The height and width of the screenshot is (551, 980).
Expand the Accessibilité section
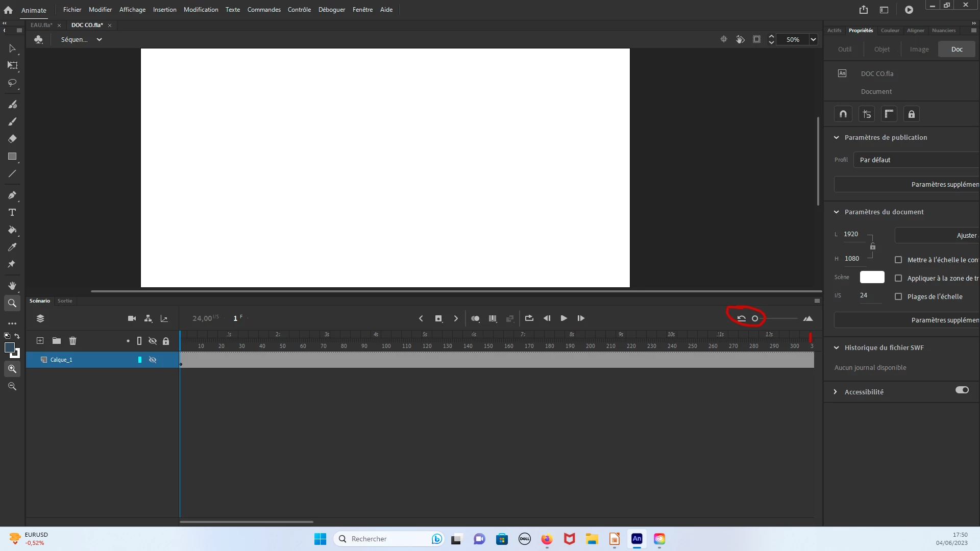pos(836,392)
